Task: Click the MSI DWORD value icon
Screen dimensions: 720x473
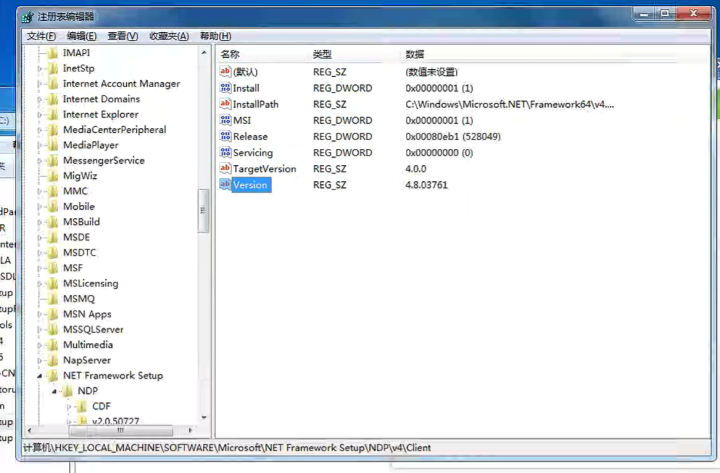Action: [225, 120]
